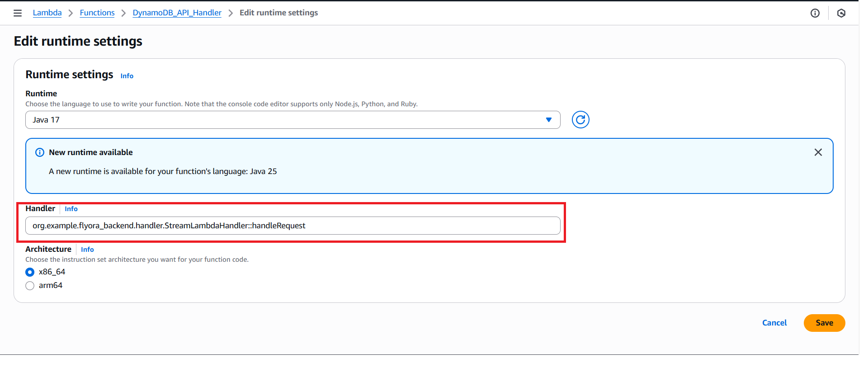This screenshot has width=868, height=382.
Task: Dismiss the New runtime available banner
Action: pyautogui.click(x=818, y=152)
